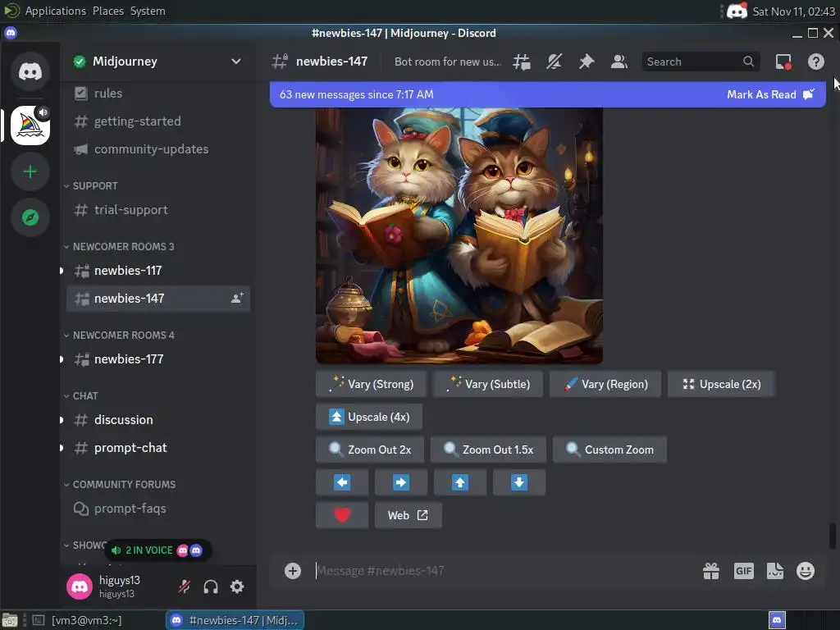Open the Threads icon in channel header
This screenshot has width=840, height=630.
[521, 62]
